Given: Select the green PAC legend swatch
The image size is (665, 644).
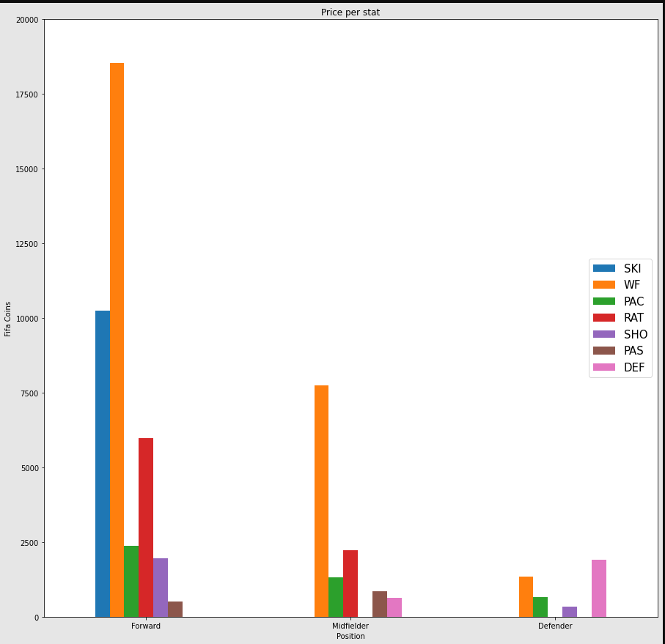Looking at the screenshot, I should click(604, 301).
